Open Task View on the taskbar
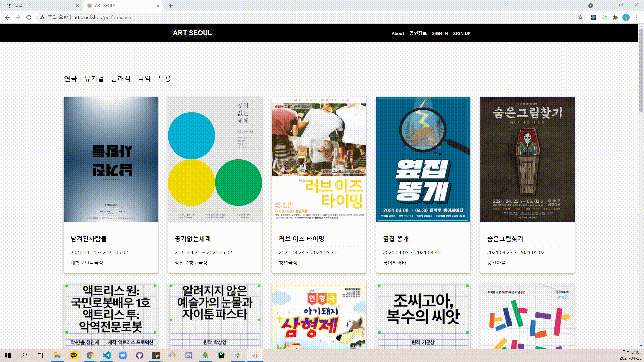 (x=40, y=355)
